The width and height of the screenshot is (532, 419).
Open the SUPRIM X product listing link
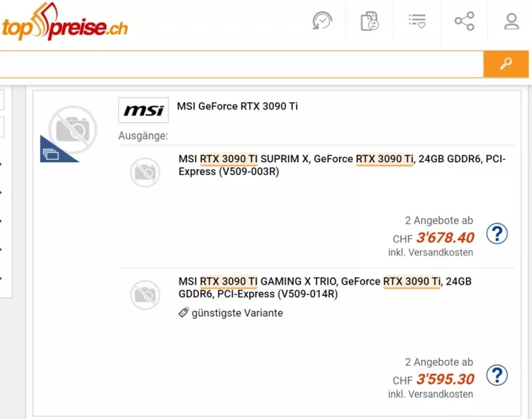point(299,158)
